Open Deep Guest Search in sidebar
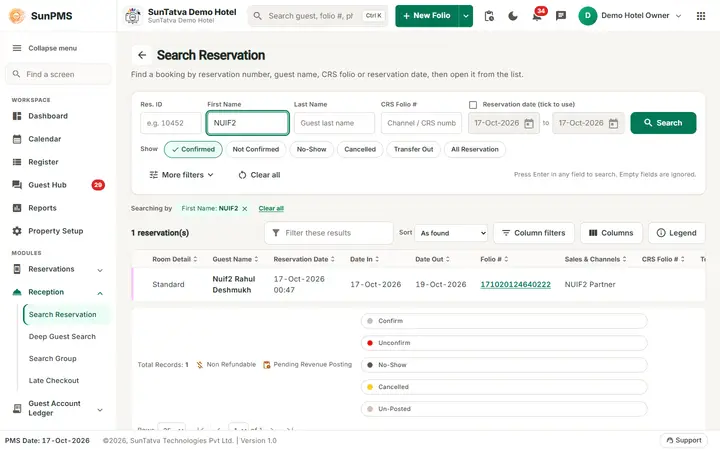 (62, 337)
